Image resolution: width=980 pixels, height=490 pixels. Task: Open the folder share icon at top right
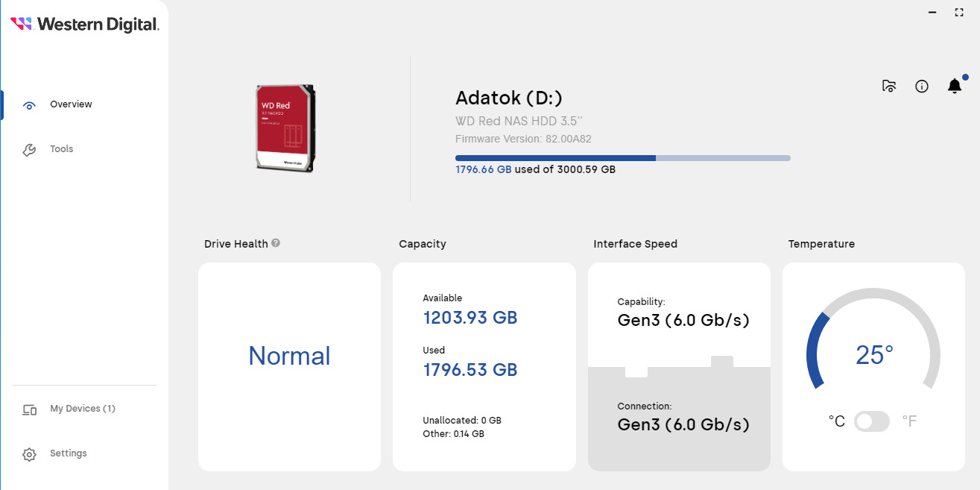(x=888, y=87)
